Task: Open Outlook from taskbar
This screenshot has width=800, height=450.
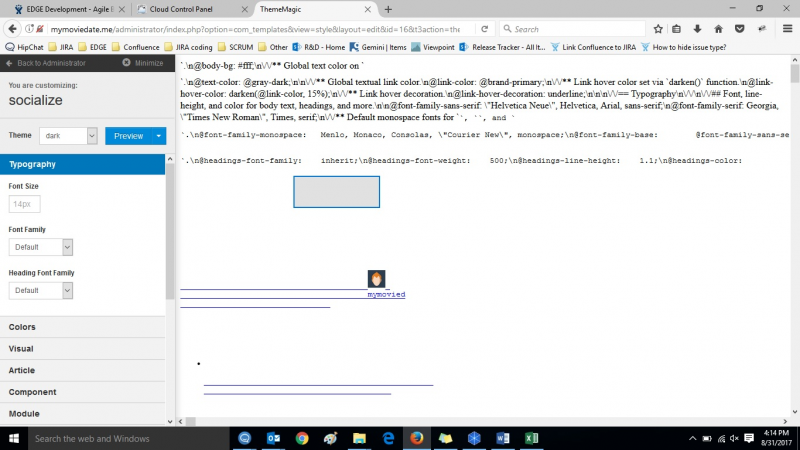Action: coord(273,438)
